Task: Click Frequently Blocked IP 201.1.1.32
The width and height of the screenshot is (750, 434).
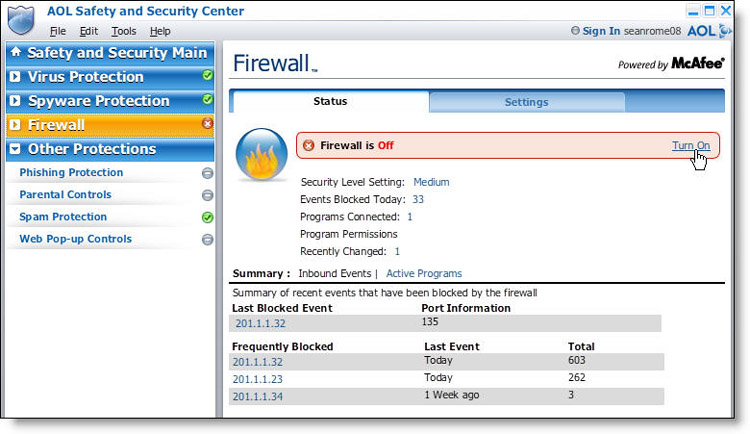Action: 258,362
